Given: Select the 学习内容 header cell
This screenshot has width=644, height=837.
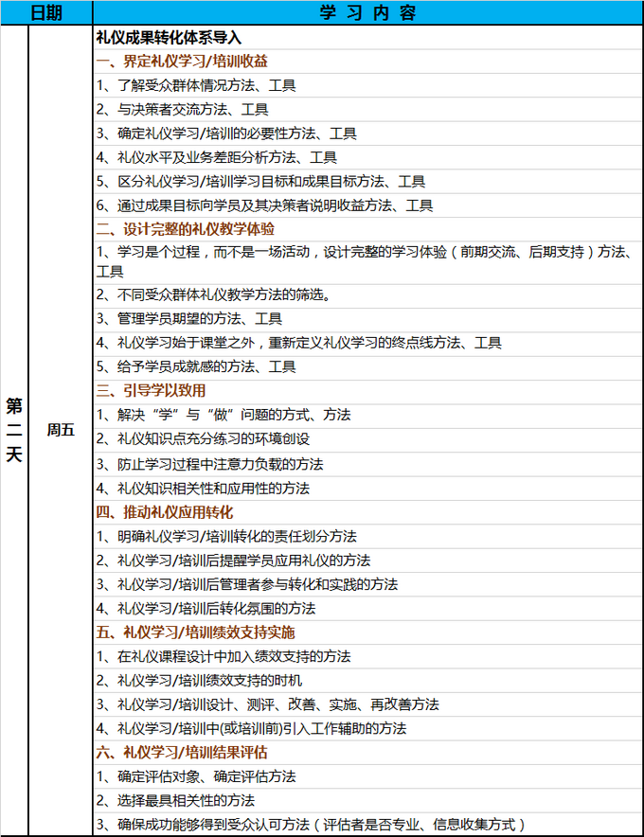Looking at the screenshot, I should (x=367, y=12).
